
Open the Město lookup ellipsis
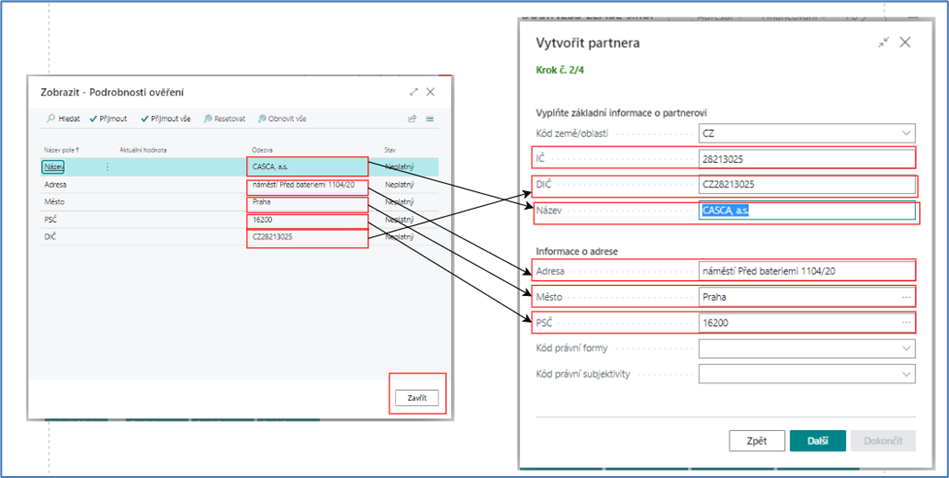click(x=906, y=297)
